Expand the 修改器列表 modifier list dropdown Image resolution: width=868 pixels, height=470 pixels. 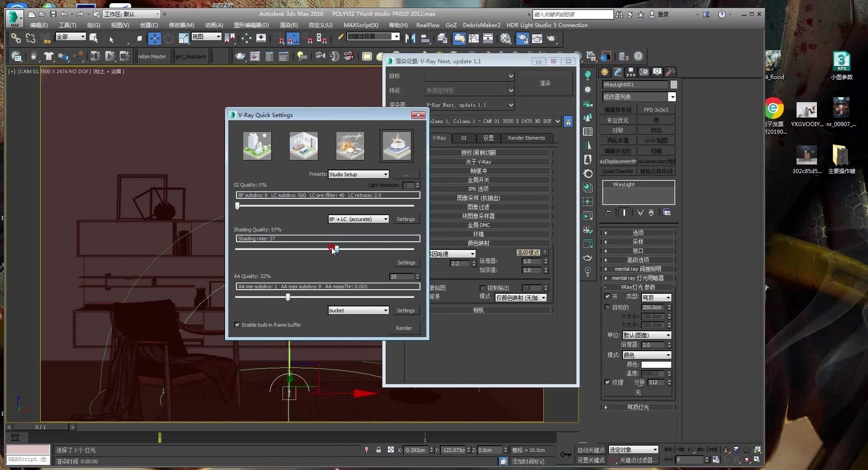[672, 97]
